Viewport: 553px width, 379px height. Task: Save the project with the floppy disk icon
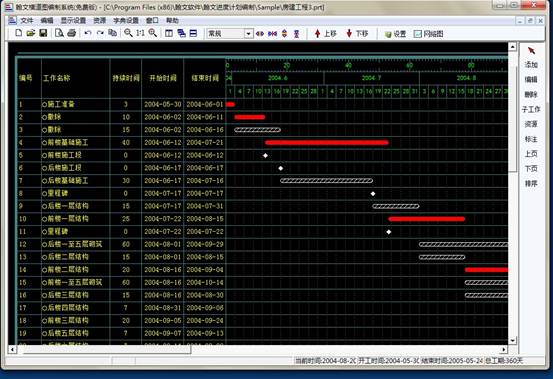pos(43,33)
